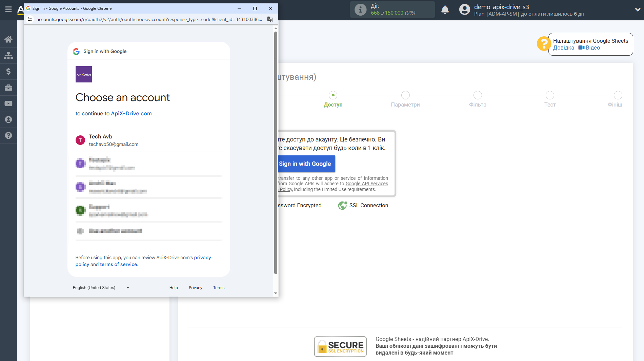Open the Довідка help link
Image resolution: width=644 pixels, height=361 pixels.
click(564, 47)
